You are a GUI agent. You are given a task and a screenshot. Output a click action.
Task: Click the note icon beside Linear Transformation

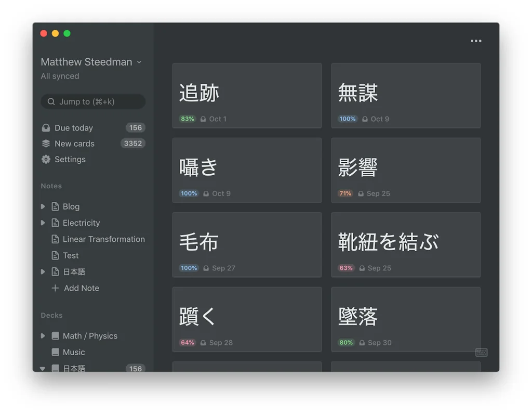click(55, 239)
